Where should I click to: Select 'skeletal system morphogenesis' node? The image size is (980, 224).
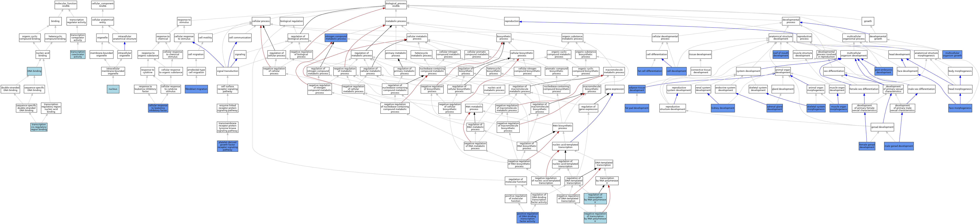click(816, 108)
